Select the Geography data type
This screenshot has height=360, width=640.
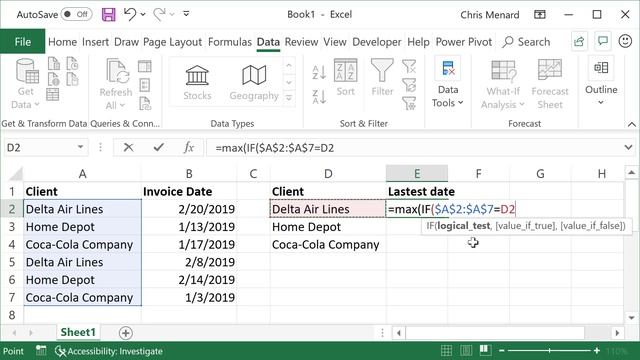click(254, 83)
